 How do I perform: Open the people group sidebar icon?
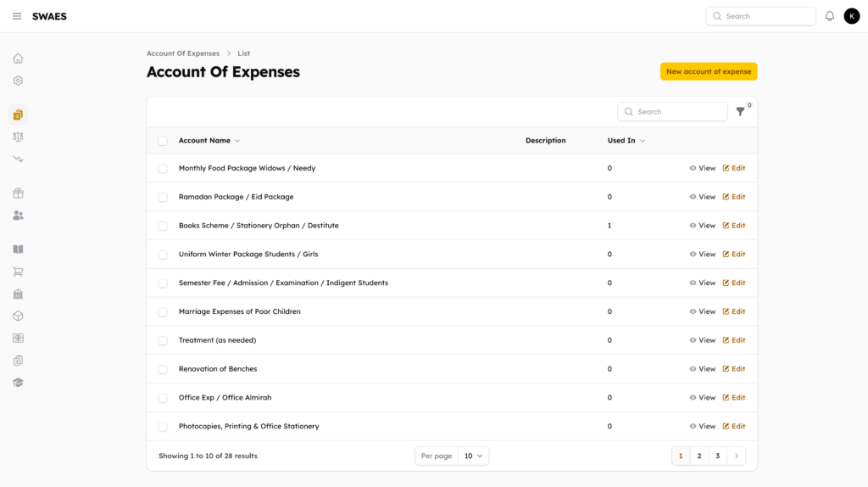pos(19,216)
